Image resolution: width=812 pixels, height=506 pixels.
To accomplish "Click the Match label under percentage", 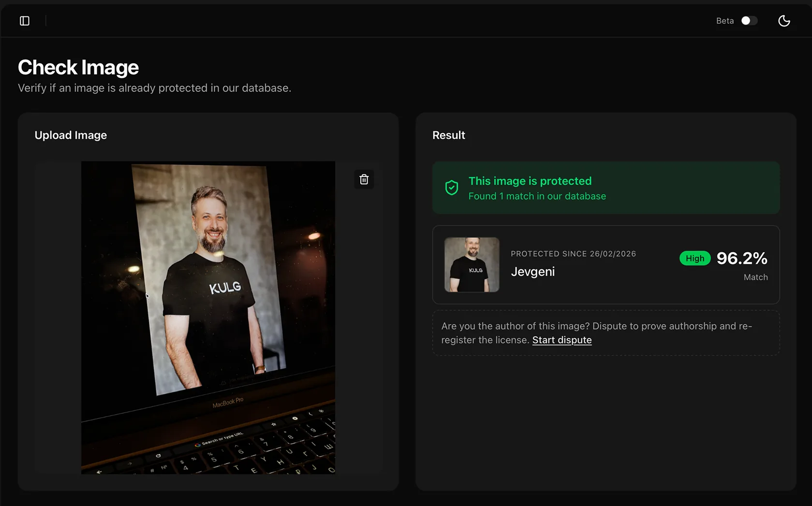I will pyautogui.click(x=755, y=277).
